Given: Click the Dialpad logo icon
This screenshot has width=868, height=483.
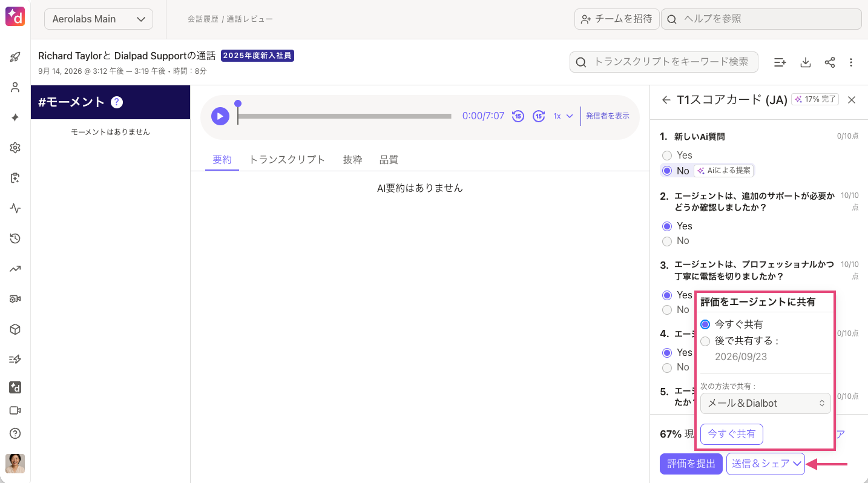Looking at the screenshot, I should [x=15, y=17].
